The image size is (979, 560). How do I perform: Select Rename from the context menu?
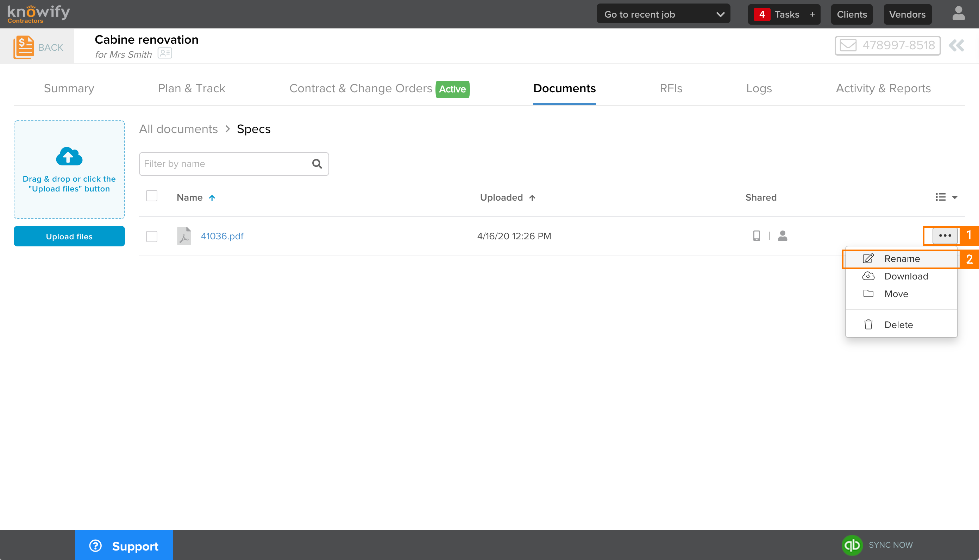(x=901, y=258)
